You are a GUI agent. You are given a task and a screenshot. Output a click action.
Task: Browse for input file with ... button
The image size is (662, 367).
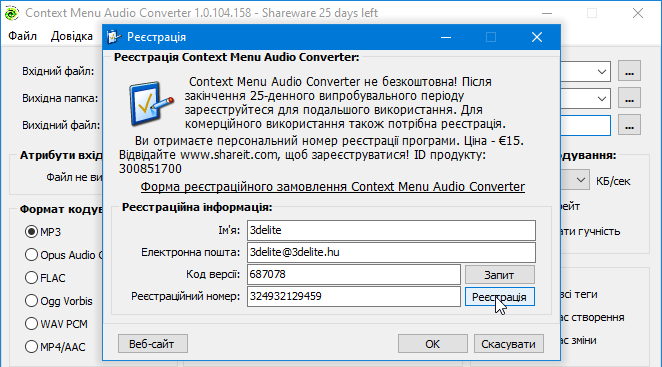[629, 71]
